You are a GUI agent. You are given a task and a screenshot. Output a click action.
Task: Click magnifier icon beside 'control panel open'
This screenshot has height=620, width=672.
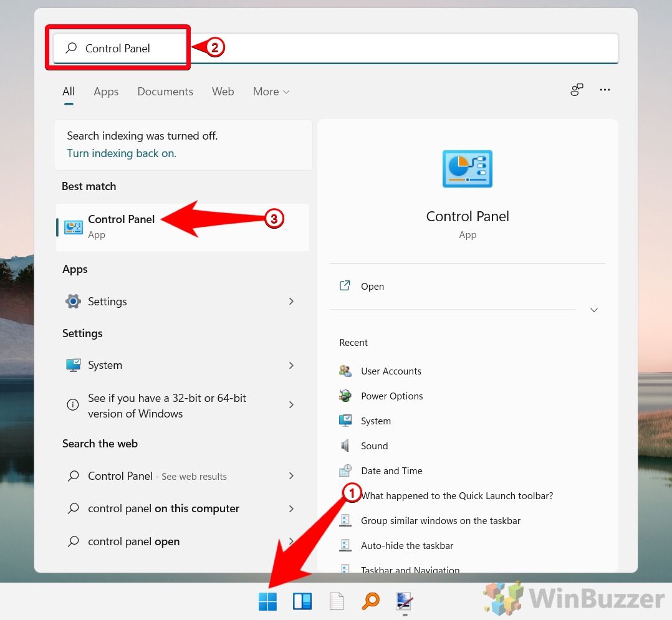coord(74,541)
